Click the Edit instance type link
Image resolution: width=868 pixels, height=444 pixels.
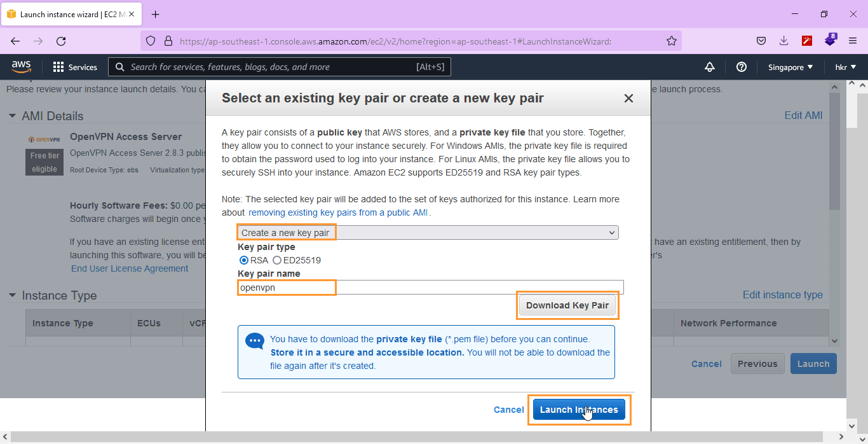coord(783,295)
